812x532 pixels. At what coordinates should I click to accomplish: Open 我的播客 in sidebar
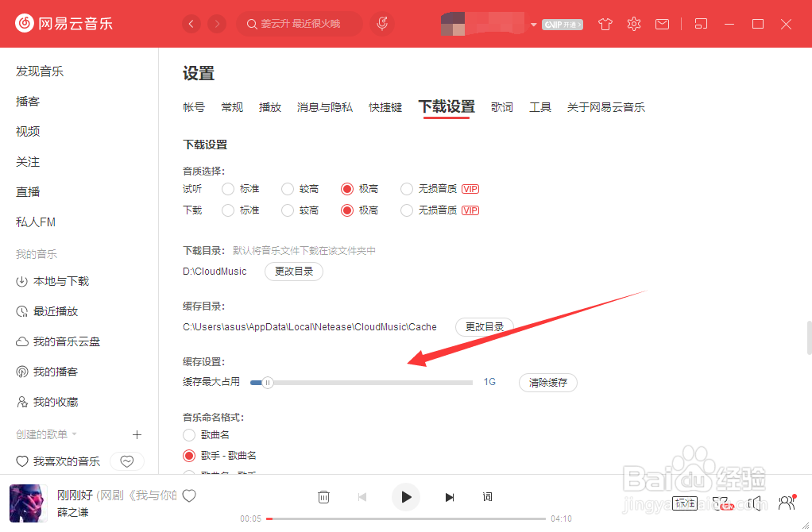coord(47,372)
